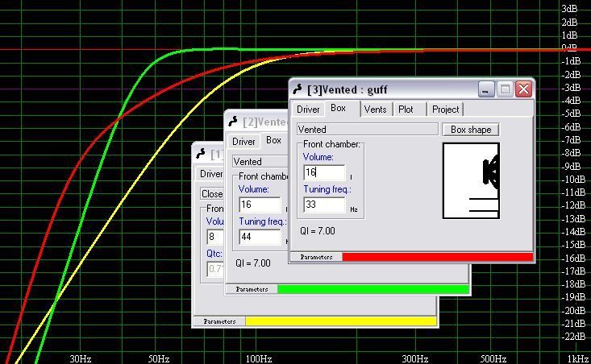Click the greyed Qtc field in window [1]
591x364 pixels.
coord(215,269)
